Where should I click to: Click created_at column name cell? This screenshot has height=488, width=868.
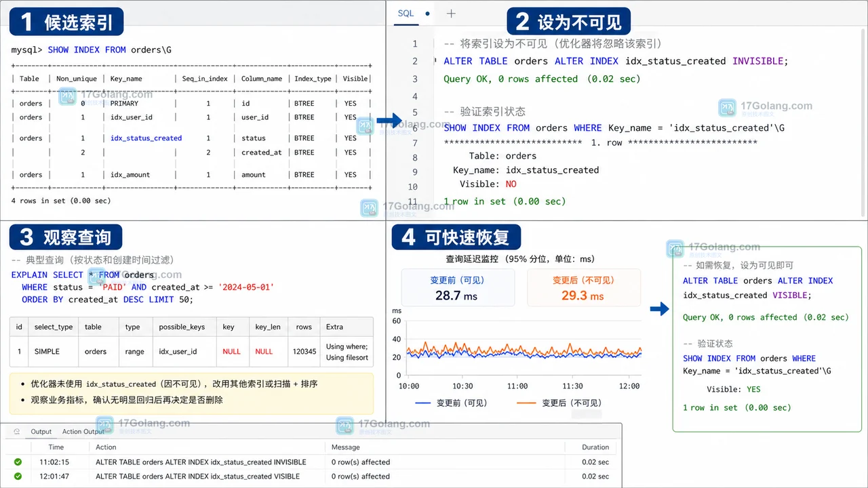click(x=261, y=152)
